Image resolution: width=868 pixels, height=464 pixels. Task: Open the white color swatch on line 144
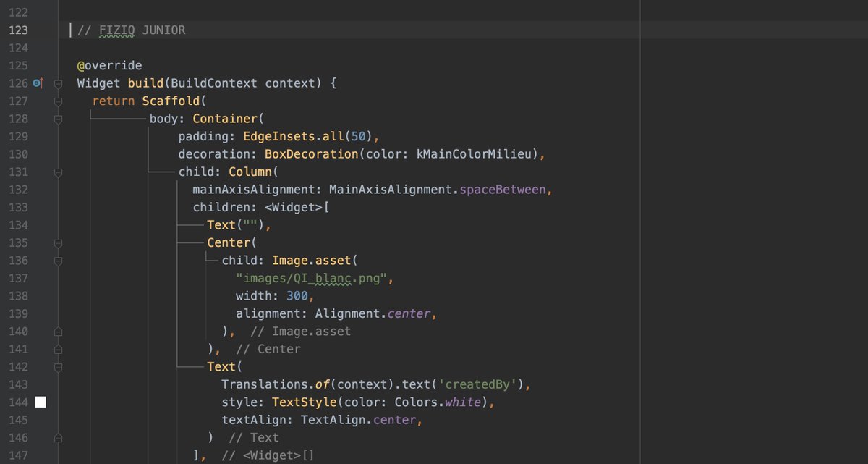pos(41,402)
